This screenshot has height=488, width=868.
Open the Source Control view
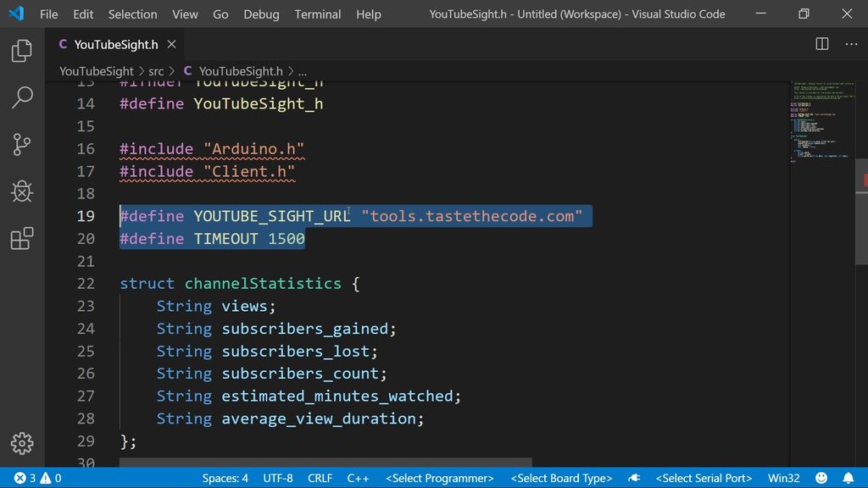point(21,144)
